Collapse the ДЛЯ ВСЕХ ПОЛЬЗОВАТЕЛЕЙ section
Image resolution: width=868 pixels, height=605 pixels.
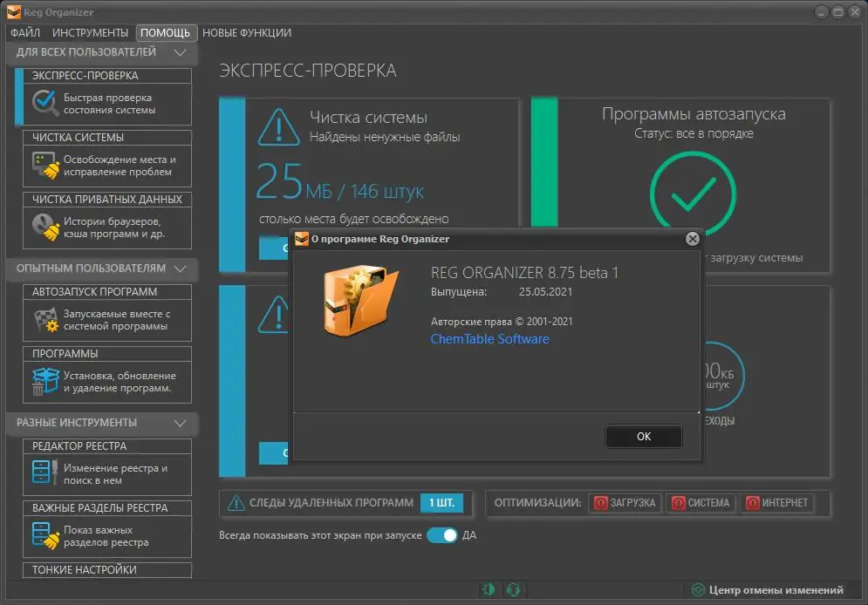pyautogui.click(x=181, y=52)
